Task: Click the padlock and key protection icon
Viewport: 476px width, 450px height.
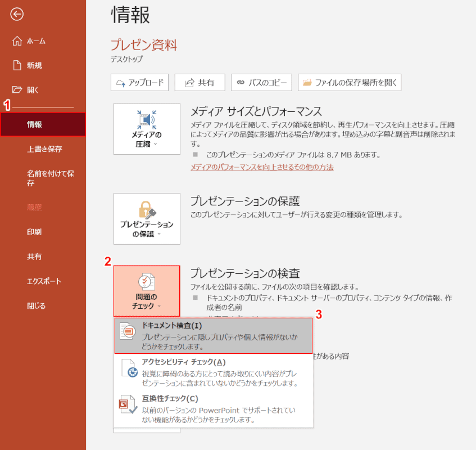Action: tap(147, 210)
